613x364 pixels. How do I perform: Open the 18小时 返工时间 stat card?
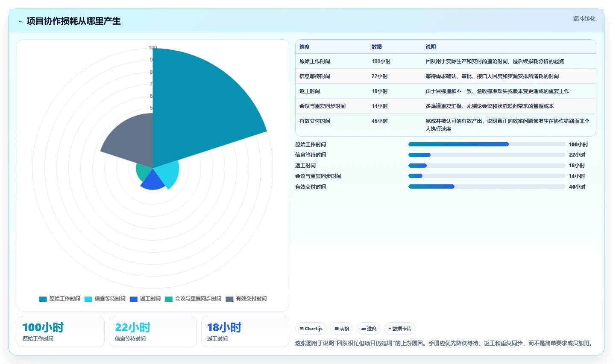click(x=245, y=332)
